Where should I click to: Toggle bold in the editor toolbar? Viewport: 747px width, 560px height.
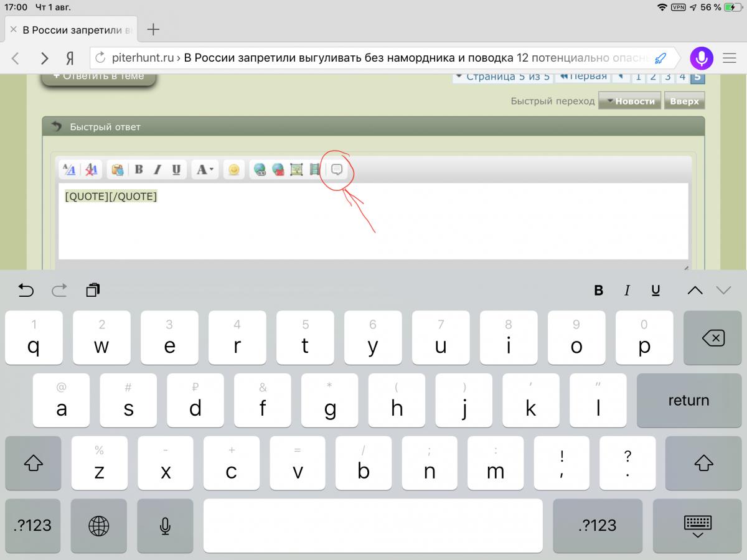[139, 169]
